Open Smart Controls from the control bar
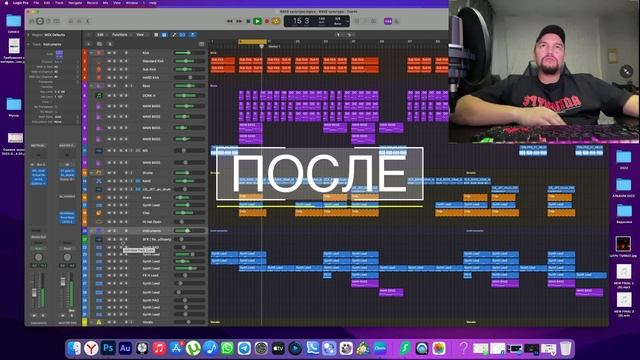Screen dimensions: 640x360 tap(71, 21)
